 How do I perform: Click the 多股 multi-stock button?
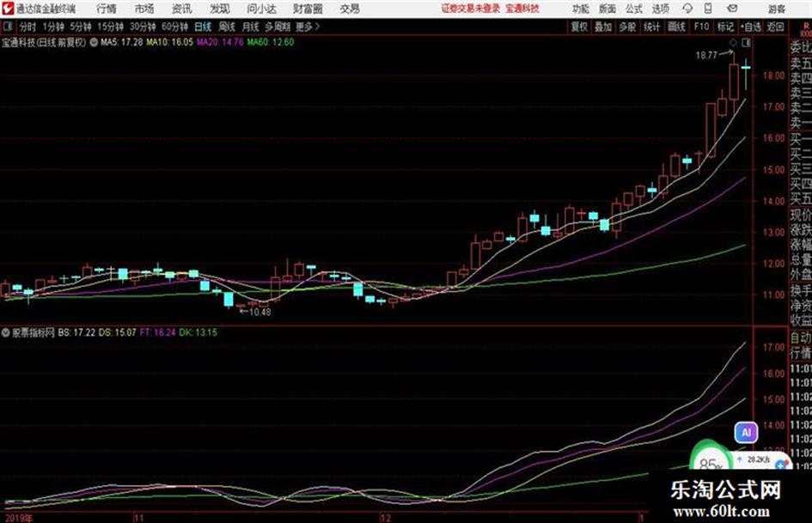coord(627,27)
